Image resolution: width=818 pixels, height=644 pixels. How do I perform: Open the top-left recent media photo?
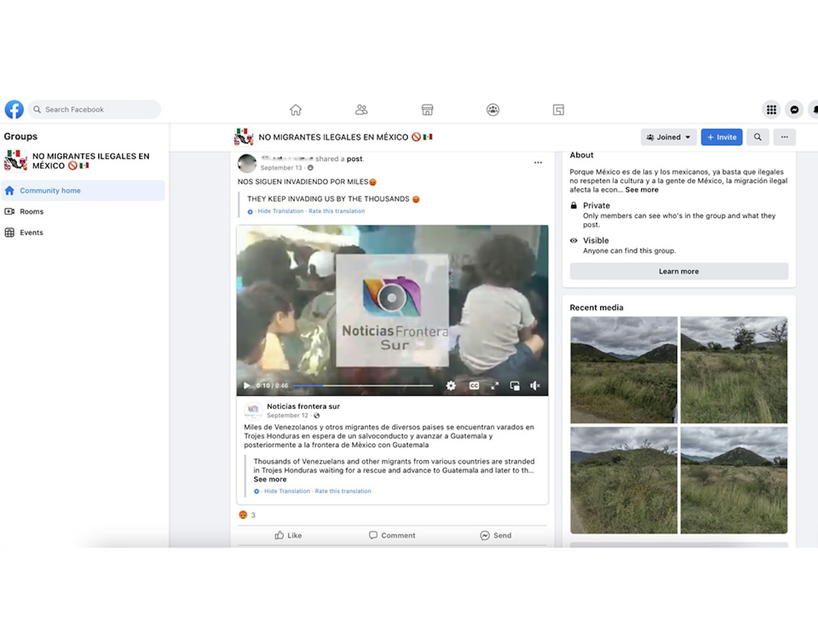point(624,370)
